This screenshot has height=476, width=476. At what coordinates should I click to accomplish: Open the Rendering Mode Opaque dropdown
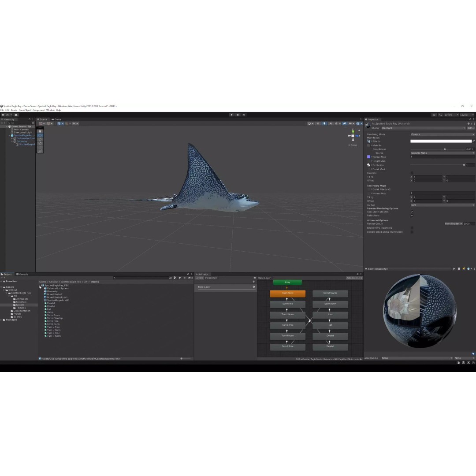[443, 134]
